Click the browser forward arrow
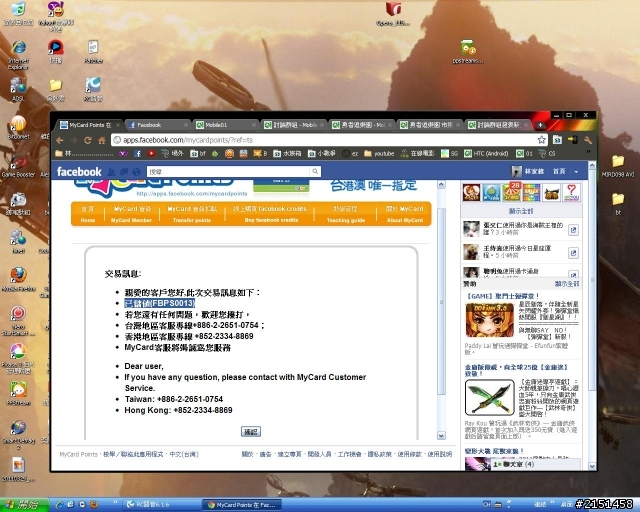The width and height of the screenshot is (640, 512). pyautogui.click(x=73, y=140)
